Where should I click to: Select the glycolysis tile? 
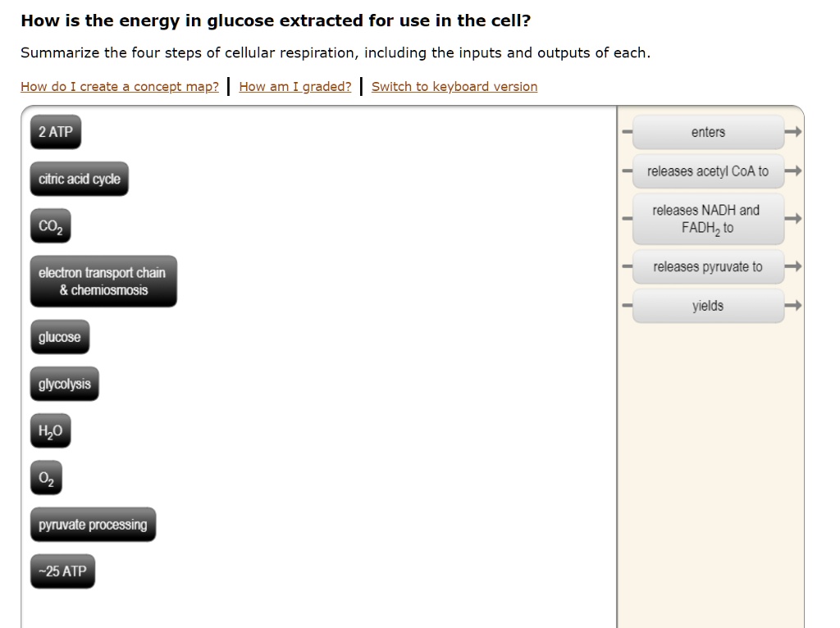pos(64,383)
